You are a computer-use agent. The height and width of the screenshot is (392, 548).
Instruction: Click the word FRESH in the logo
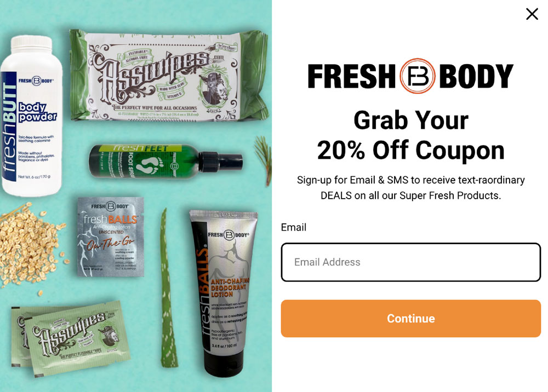tap(351, 76)
